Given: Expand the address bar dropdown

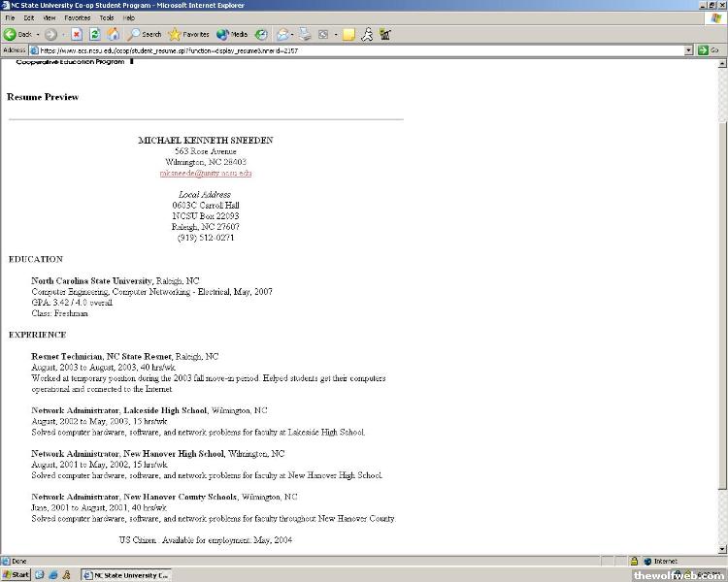Looking at the screenshot, I should coord(689,50).
